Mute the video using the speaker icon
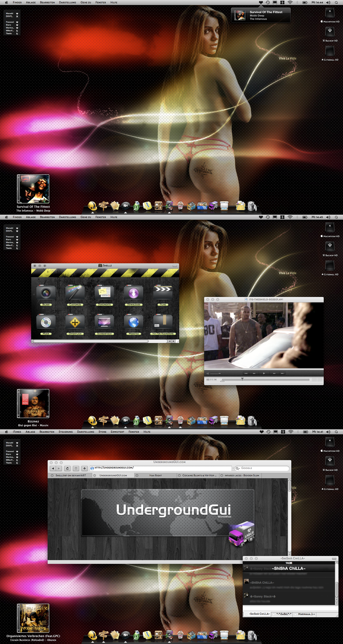343x644 pixels. tap(207, 374)
